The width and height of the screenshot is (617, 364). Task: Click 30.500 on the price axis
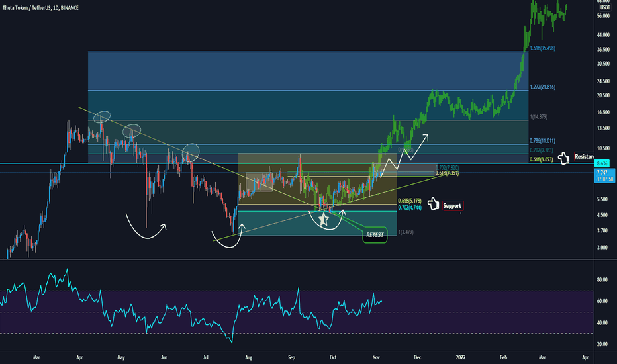tap(603, 64)
